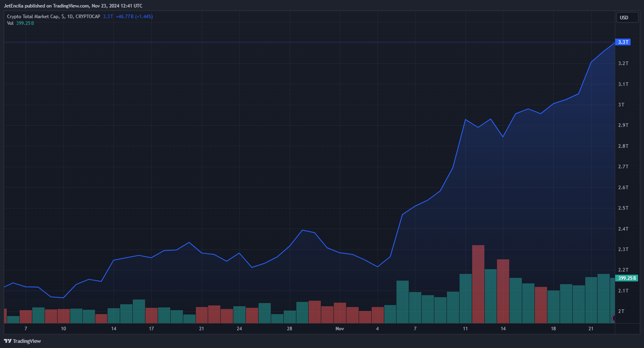The image size is (644, 348).
Task: Click the green 399.25B volume label
Action: [627, 278]
